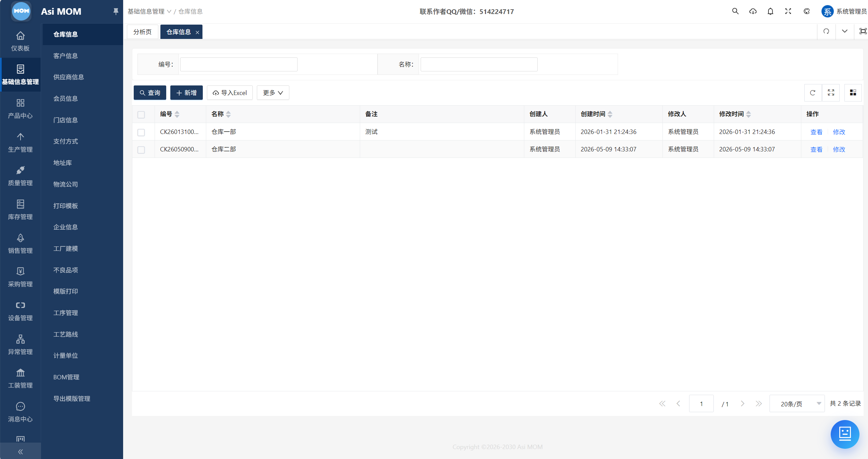Focus the 名称 search input field
868x459 pixels.
coord(479,64)
